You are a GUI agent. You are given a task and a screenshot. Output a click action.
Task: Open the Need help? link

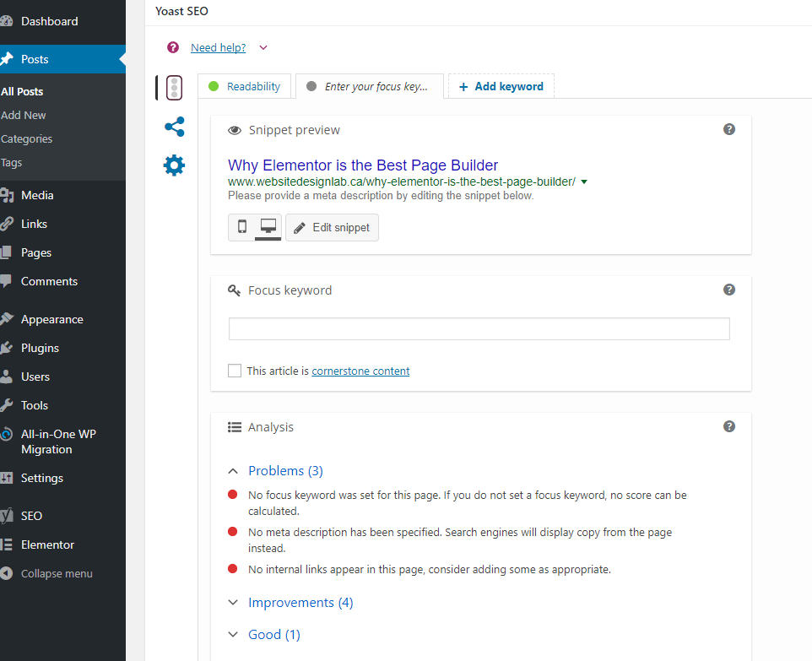[218, 47]
